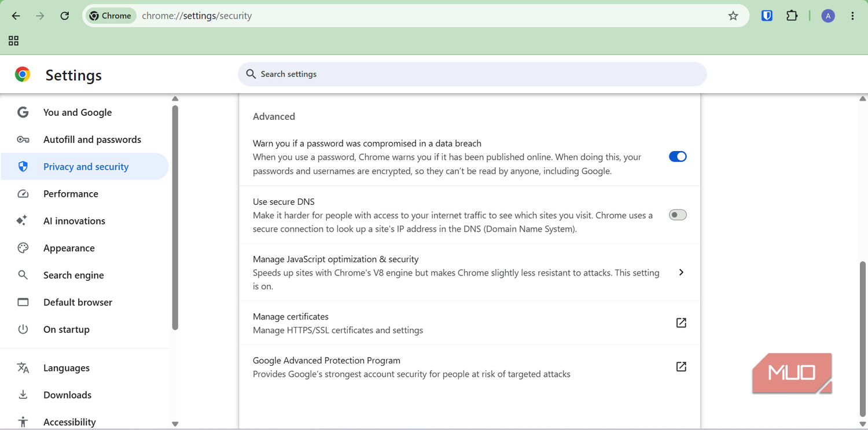
Task: Reload the Chrome settings page
Action: [x=65, y=16]
